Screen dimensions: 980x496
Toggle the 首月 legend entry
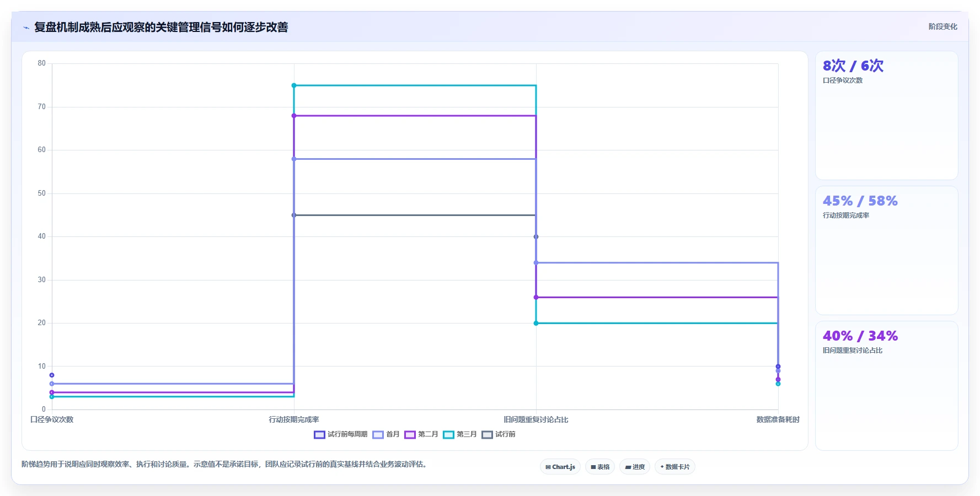pyautogui.click(x=386, y=434)
